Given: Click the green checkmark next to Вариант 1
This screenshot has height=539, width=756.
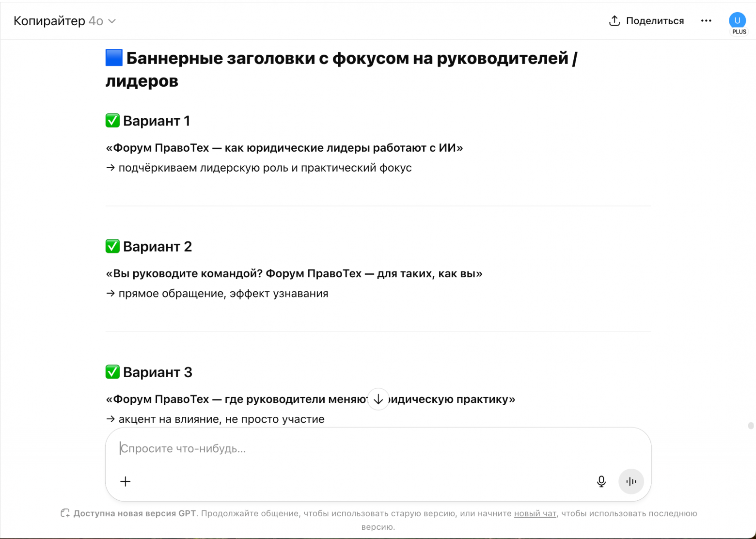Looking at the screenshot, I should [112, 120].
